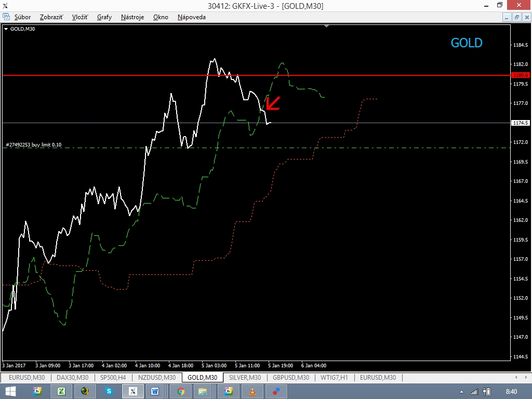The height and width of the screenshot is (399, 532).
Task: Open the red and blue dots taskbar app
Action: click(x=276, y=392)
